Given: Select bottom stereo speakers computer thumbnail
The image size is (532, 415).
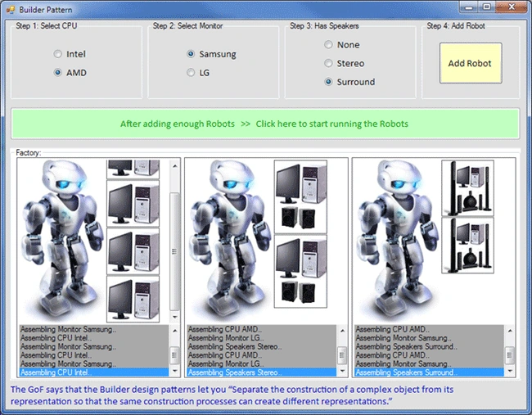Looking at the screenshot, I should click(x=300, y=272).
